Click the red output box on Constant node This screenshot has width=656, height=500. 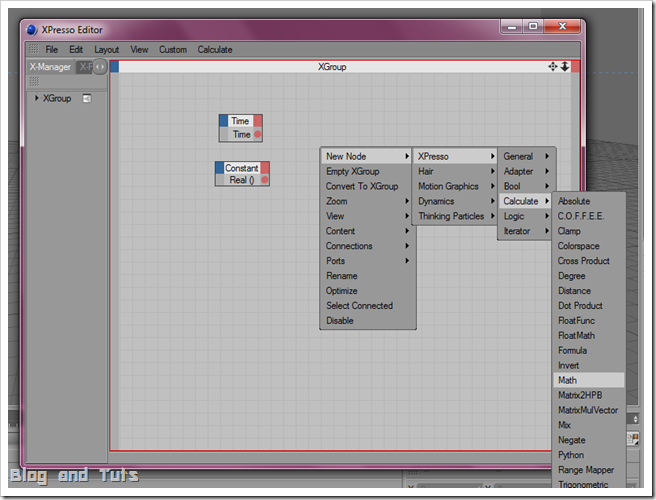coord(265,168)
